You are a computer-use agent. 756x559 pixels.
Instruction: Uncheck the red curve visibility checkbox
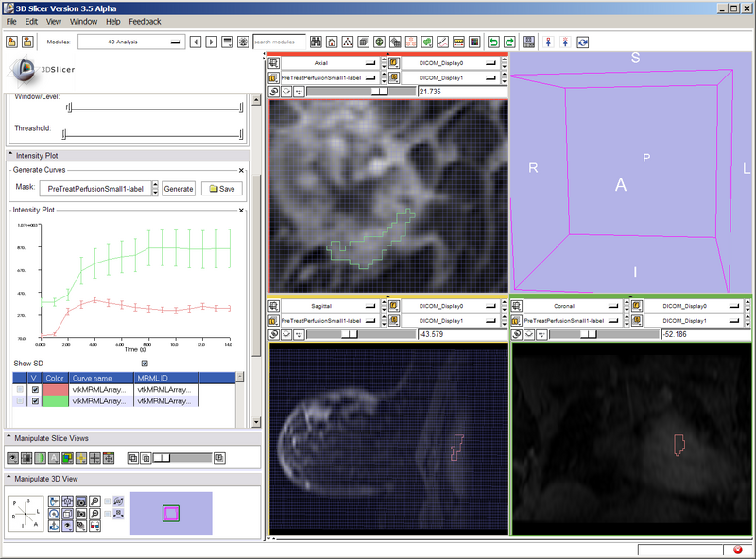click(x=34, y=390)
